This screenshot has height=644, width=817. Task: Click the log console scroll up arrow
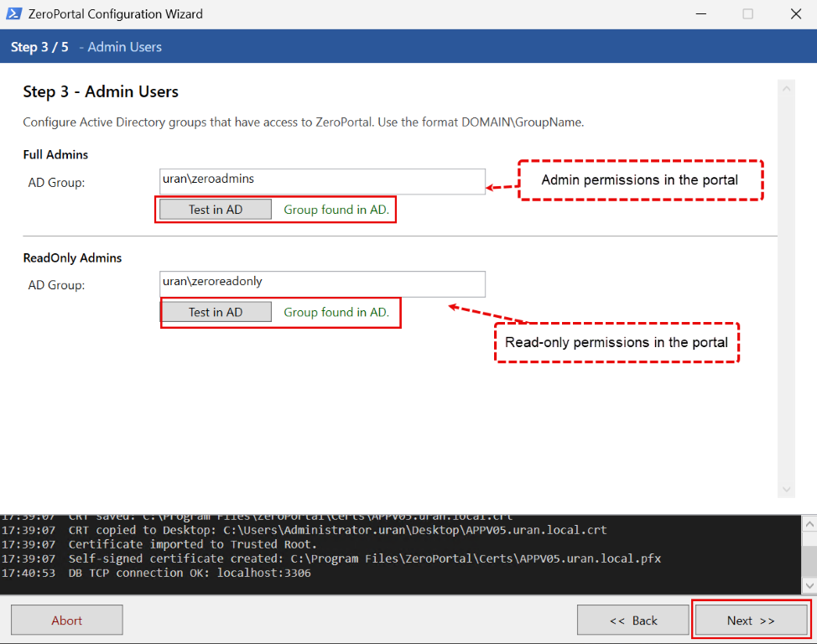(x=809, y=523)
